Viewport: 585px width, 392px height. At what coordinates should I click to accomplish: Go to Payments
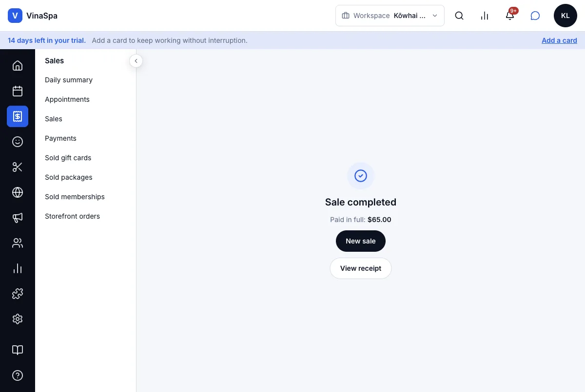point(60,138)
